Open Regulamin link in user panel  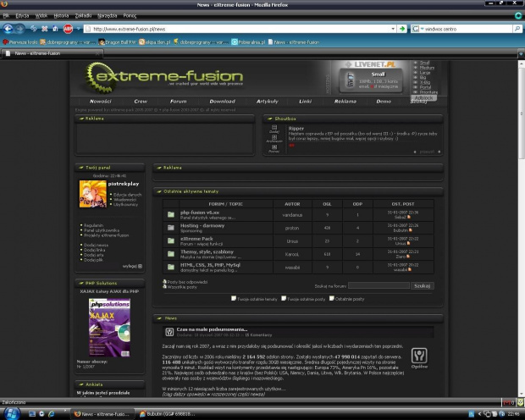click(x=93, y=225)
